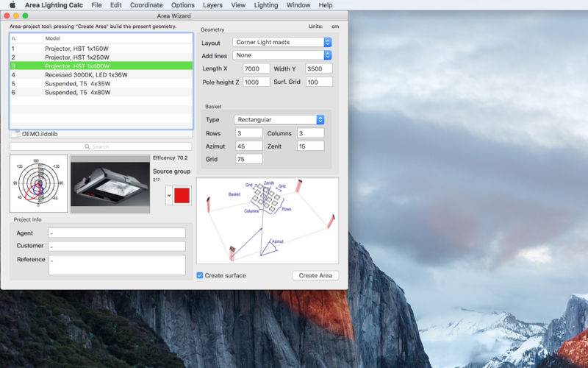Click the Agent text field

pos(117,233)
